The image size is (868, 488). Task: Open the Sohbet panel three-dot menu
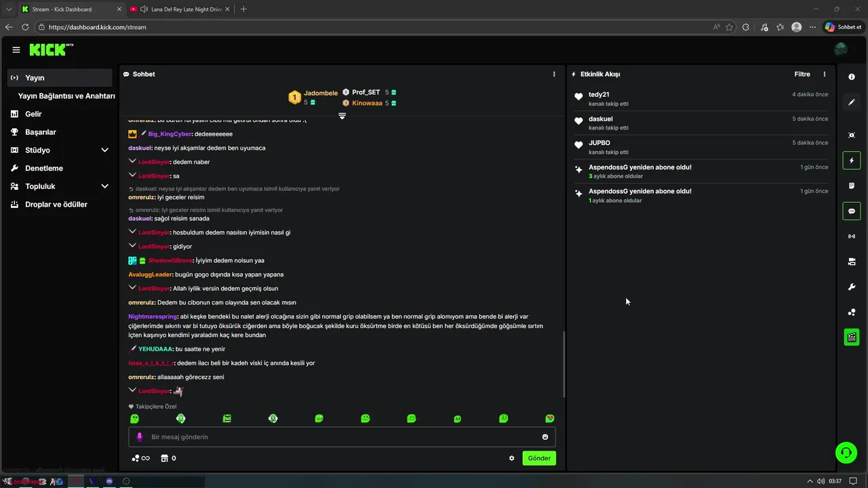554,74
